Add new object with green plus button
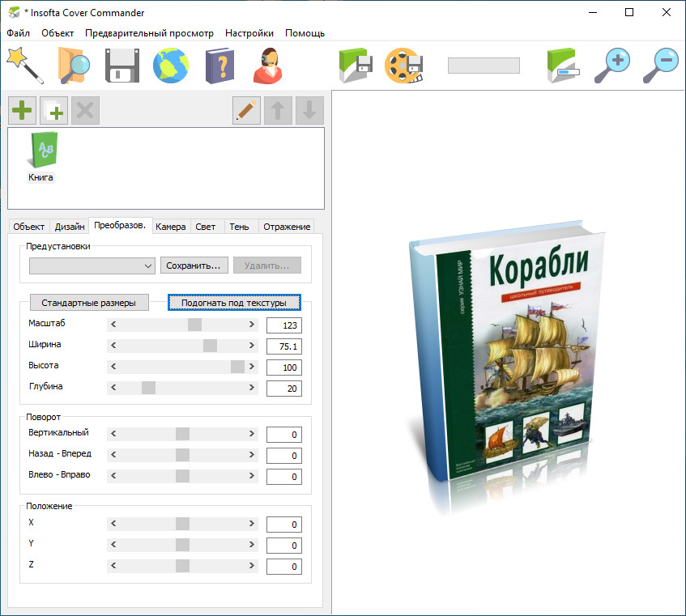This screenshot has width=686, height=616. tap(22, 110)
